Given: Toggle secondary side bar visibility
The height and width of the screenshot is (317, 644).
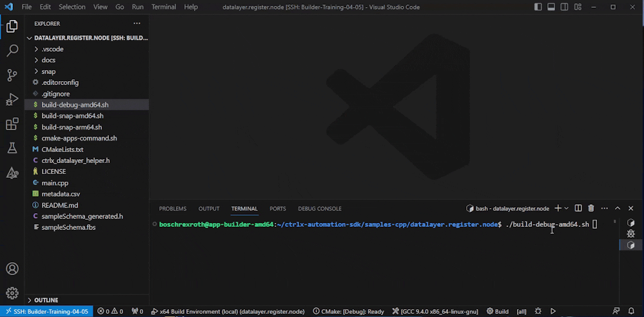Looking at the screenshot, I should click(x=564, y=7).
